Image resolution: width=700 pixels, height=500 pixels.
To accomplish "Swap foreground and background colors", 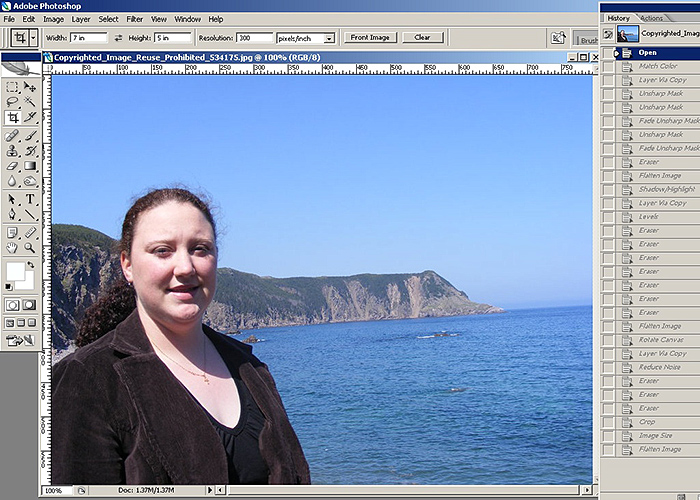I will click(x=30, y=265).
